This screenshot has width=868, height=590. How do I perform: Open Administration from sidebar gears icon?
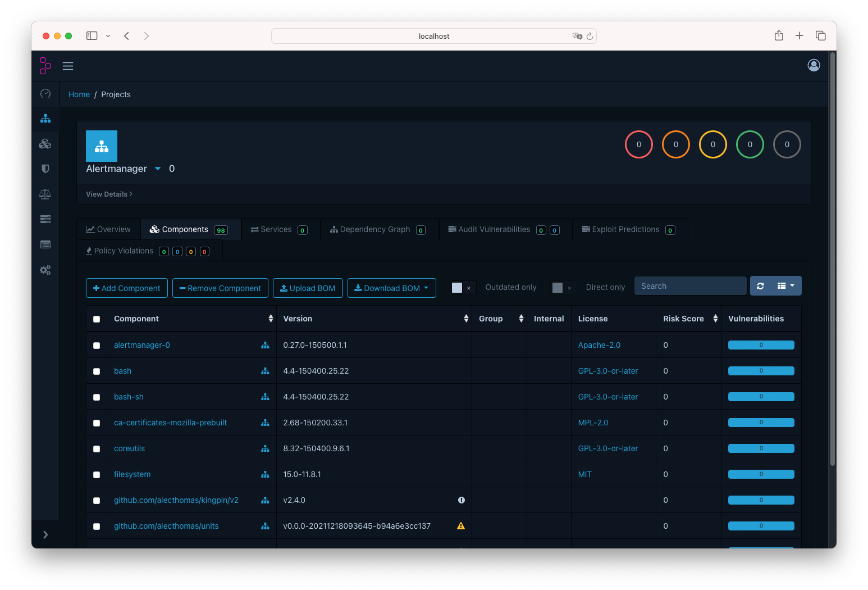coord(45,270)
